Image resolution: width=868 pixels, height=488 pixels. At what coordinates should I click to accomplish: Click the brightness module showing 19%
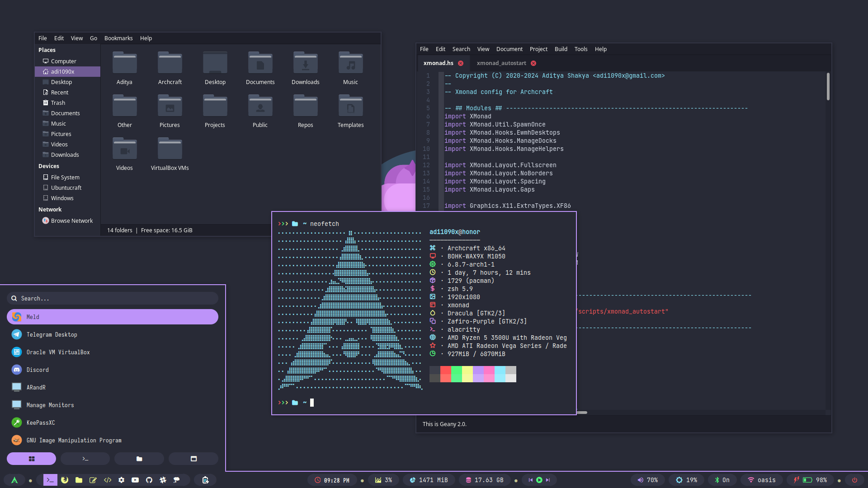click(x=686, y=480)
